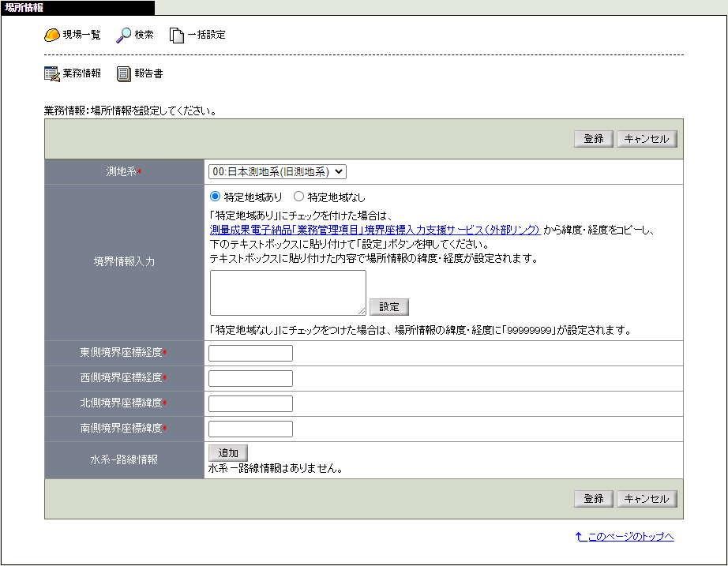The width and height of the screenshot is (728, 566).
Task: Click the 業務情報 notepad icon
Action: [52, 74]
